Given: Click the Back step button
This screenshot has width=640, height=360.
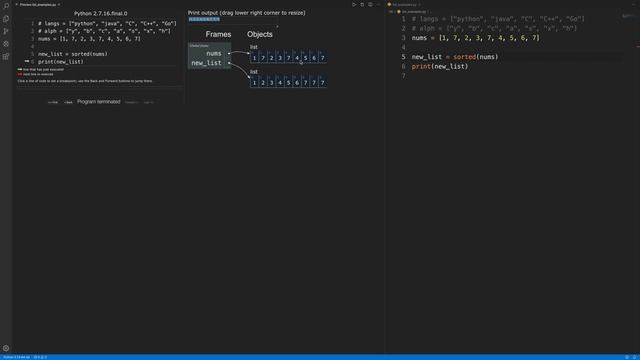Looking at the screenshot, I should coord(68,102).
